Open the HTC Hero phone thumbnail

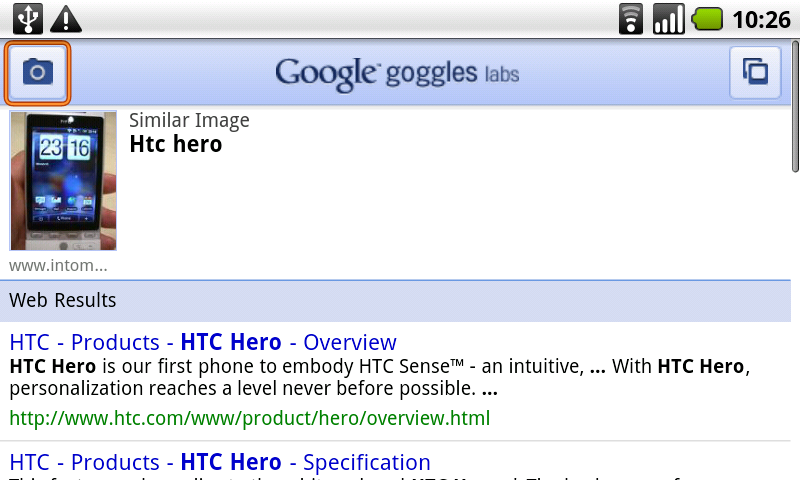63,180
